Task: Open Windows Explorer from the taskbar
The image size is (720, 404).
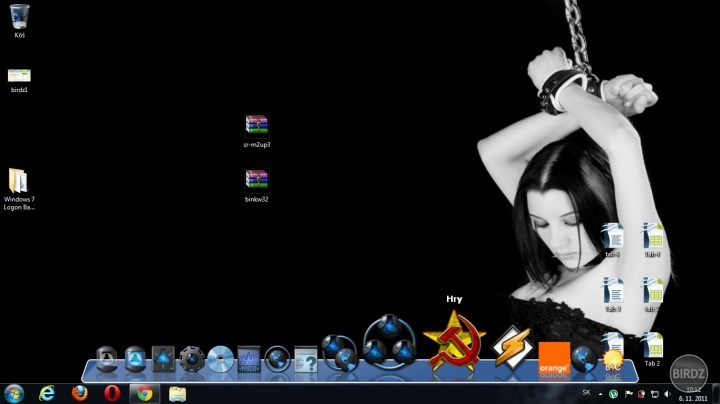Action: coord(177,394)
